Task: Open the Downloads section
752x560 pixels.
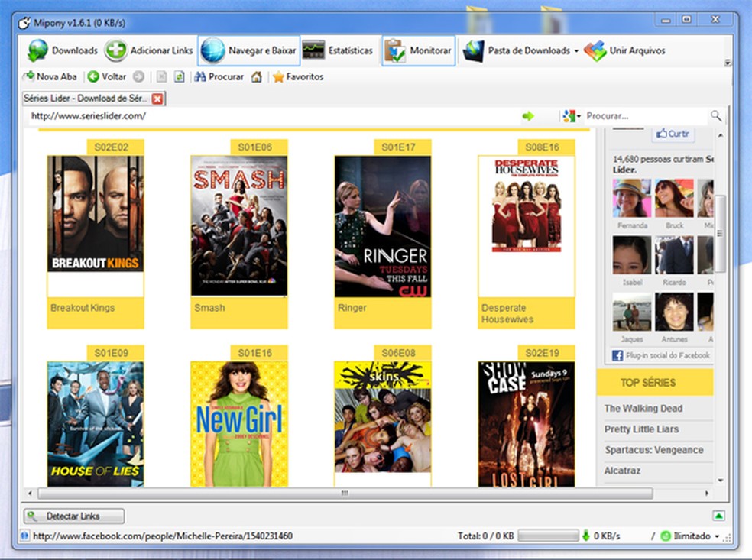Action: [x=63, y=50]
